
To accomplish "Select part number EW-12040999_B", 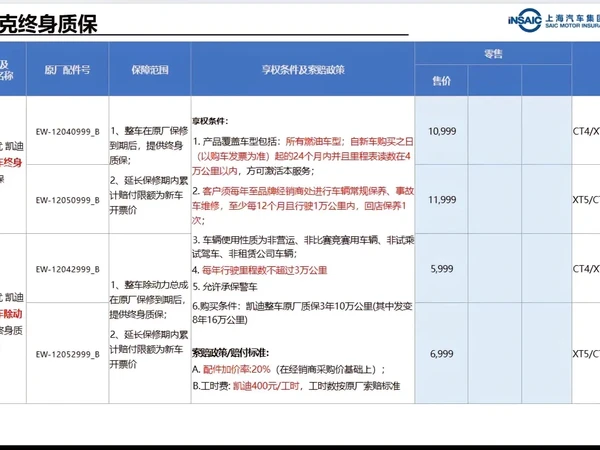I will (x=67, y=132).
